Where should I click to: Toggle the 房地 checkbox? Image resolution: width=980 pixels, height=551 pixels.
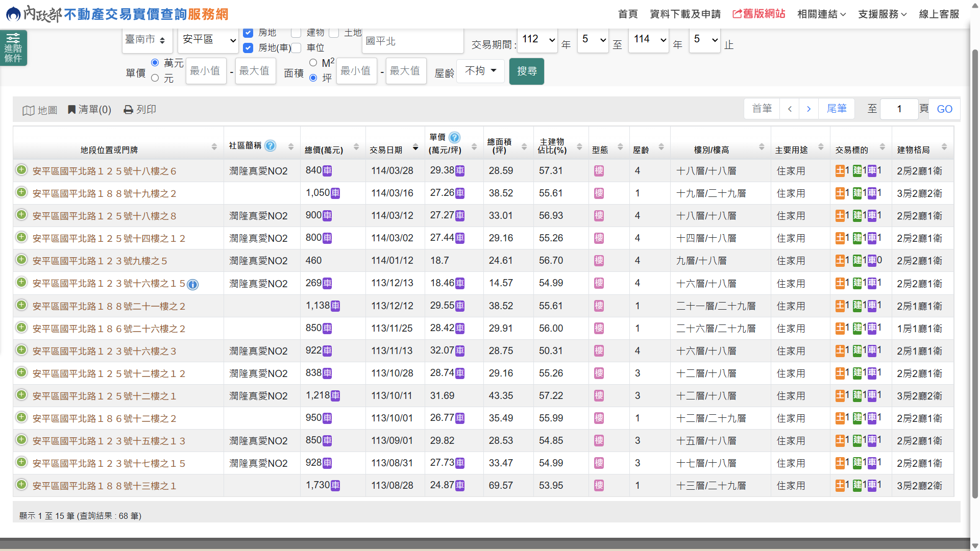(x=248, y=33)
